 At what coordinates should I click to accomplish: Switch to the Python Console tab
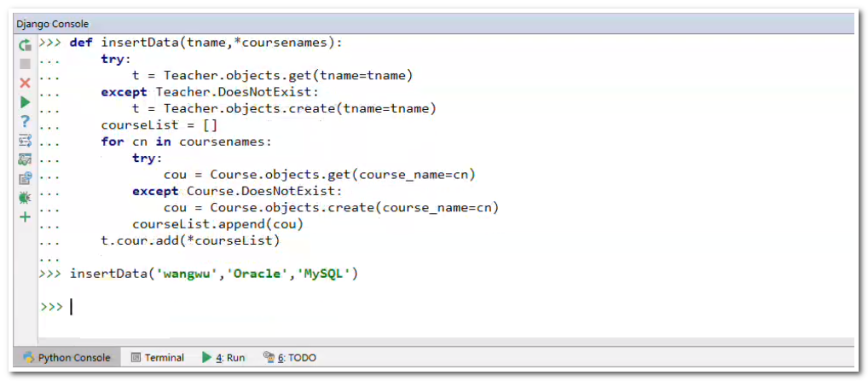pyautogui.click(x=67, y=358)
